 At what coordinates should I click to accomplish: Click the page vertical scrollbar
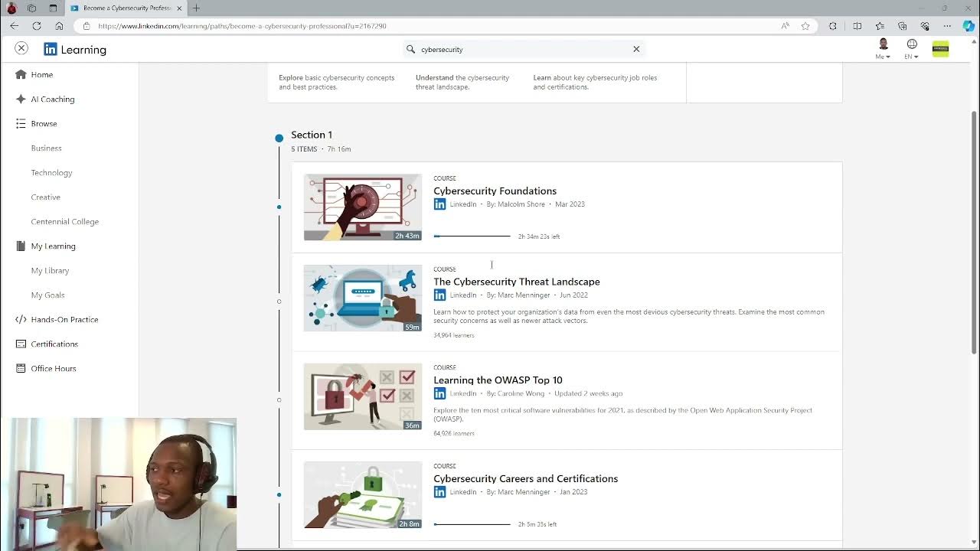click(975, 233)
